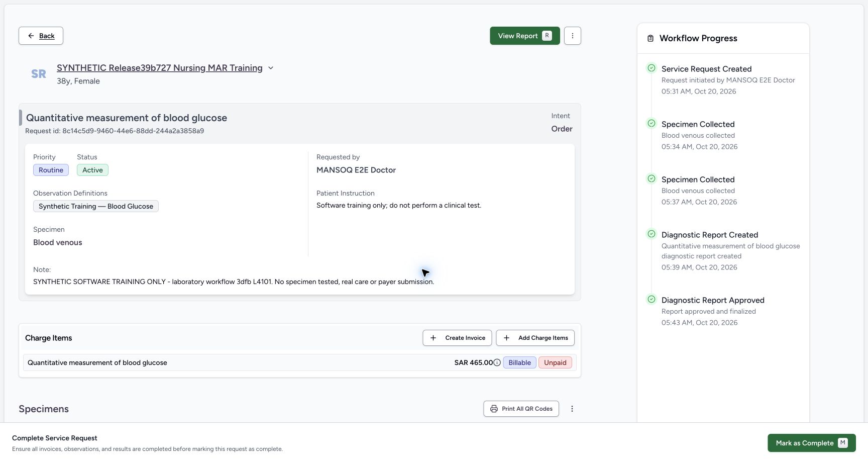Click the 05:34 AM Specimen Collected check icon
This screenshot has height=463, width=868.
652,123
